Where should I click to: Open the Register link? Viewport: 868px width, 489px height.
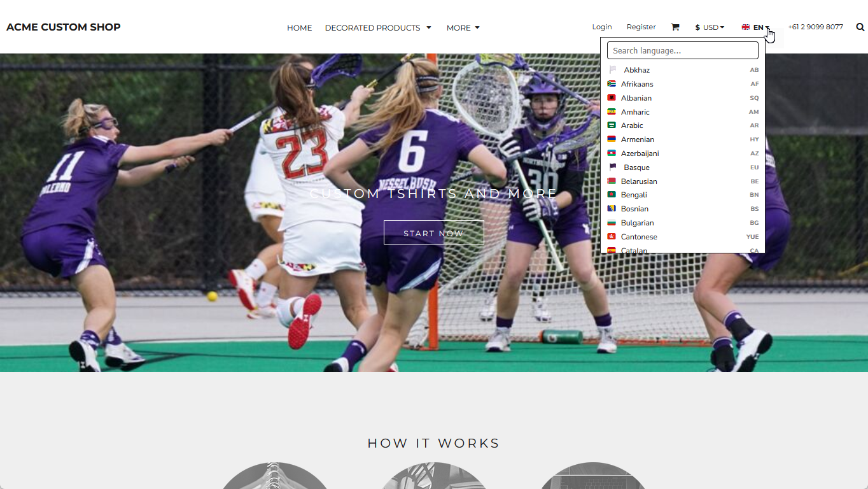click(641, 27)
